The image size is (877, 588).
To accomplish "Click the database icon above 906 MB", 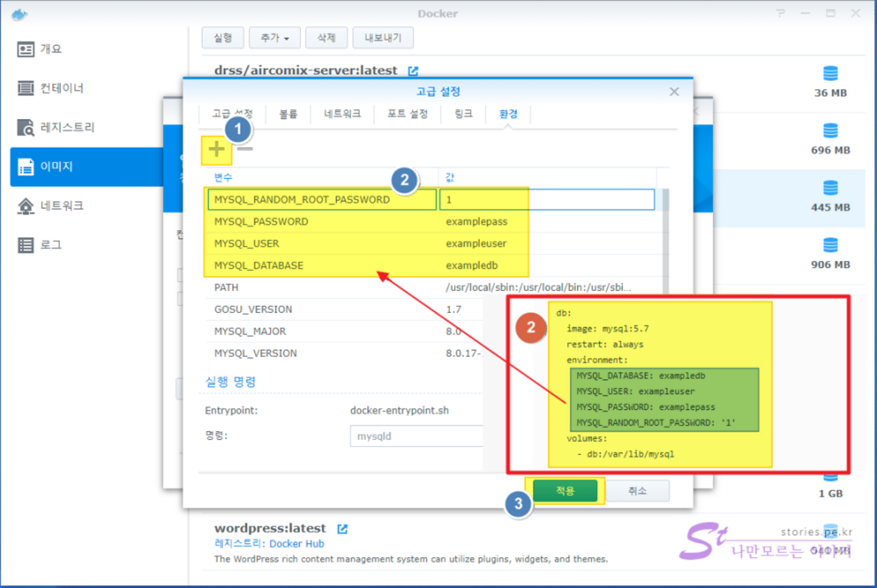I will [830, 245].
